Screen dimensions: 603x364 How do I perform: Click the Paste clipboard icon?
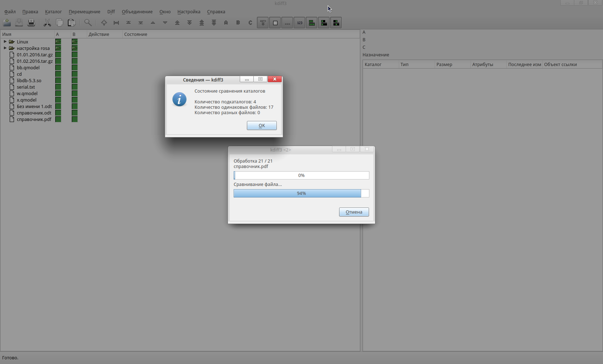pos(71,23)
